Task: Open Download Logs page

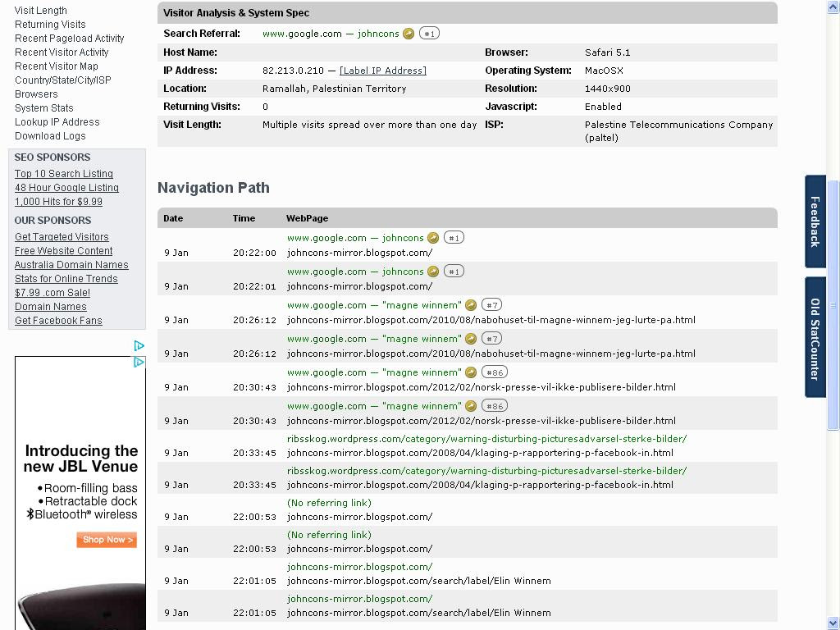Action: pos(50,135)
